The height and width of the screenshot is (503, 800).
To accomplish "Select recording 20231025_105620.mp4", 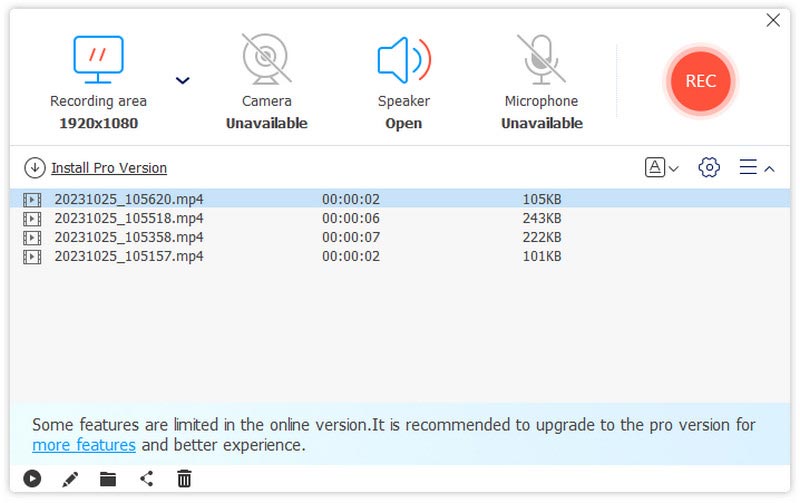I will pos(128,199).
